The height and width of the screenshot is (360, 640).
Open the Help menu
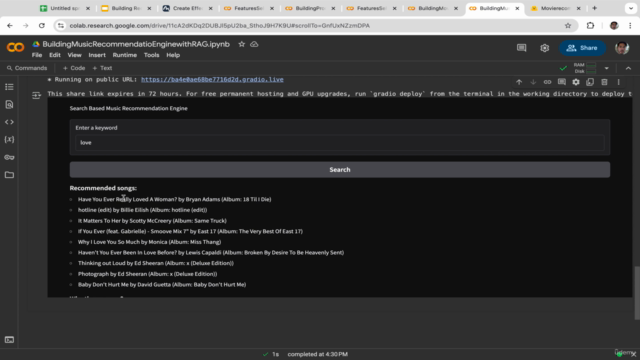(x=173, y=55)
